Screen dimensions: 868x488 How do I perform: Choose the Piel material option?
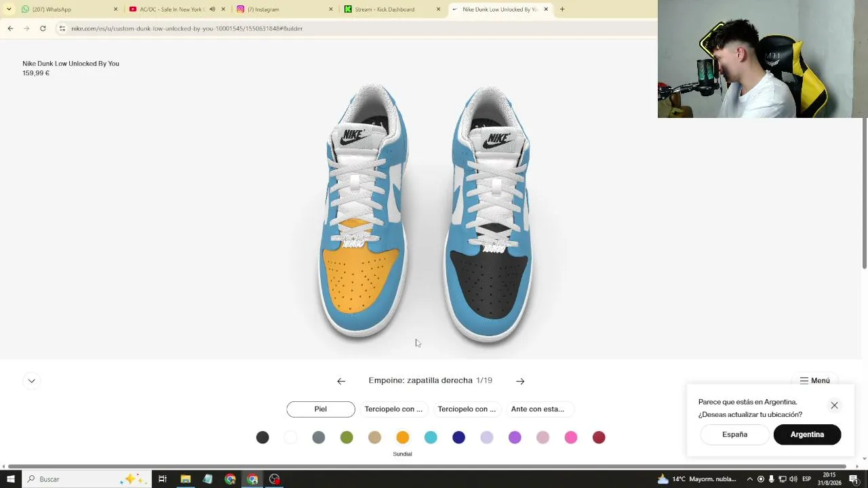[x=321, y=409]
